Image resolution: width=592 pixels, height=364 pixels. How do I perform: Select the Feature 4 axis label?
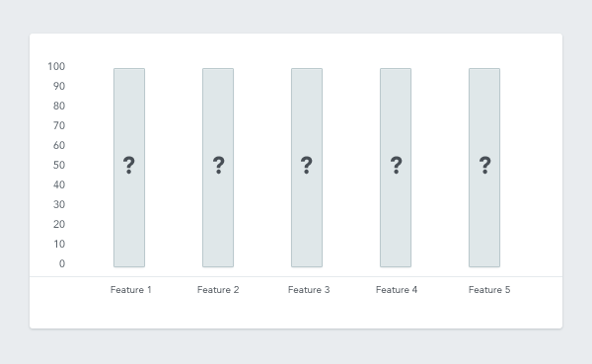(x=397, y=290)
